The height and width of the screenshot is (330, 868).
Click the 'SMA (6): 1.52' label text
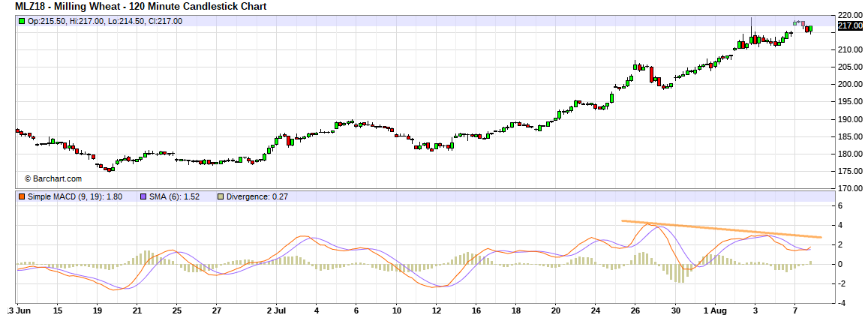178,196
